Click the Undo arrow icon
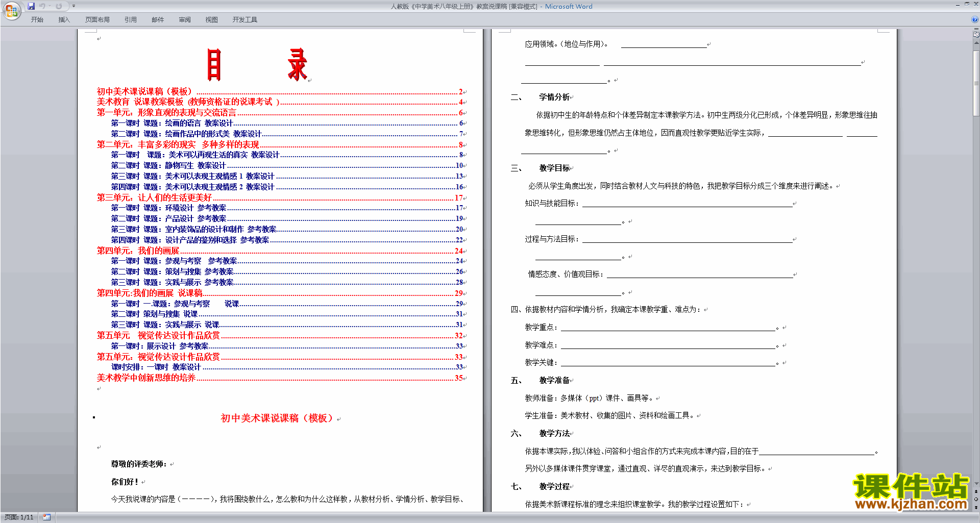This screenshot has height=523, width=980. pos(42,6)
